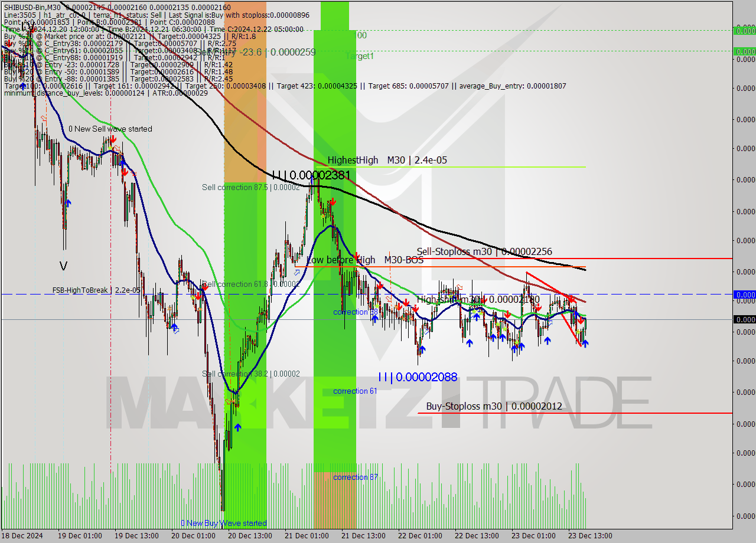The height and width of the screenshot is (543, 756).
Task: Select the 'Sell Entry -23.6 | 0.0000259' label
Action: [255, 52]
